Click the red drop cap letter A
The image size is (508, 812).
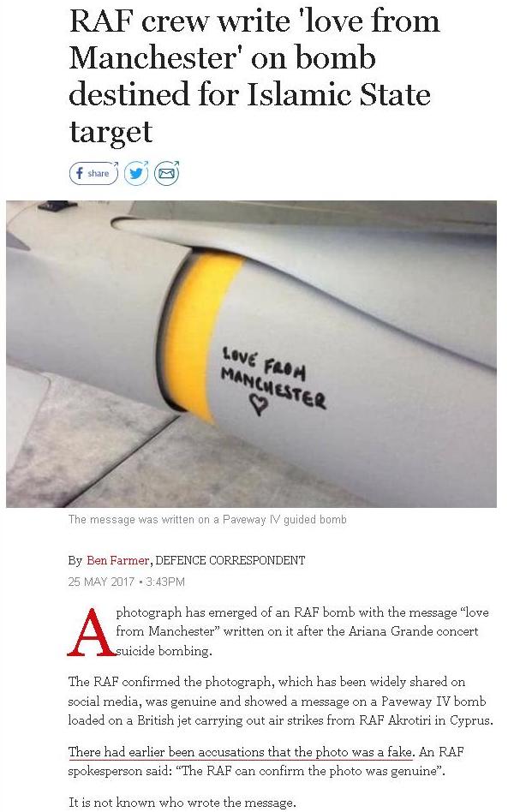tap(91, 632)
